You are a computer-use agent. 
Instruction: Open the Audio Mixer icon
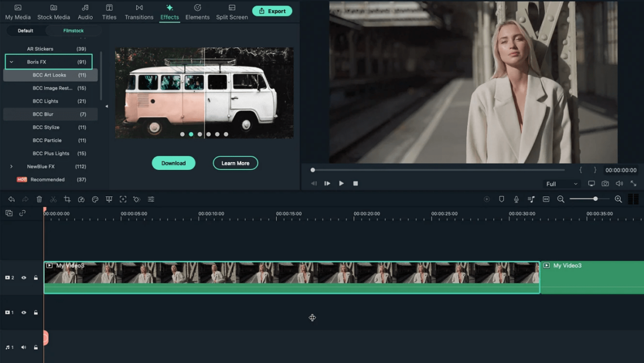530,199
